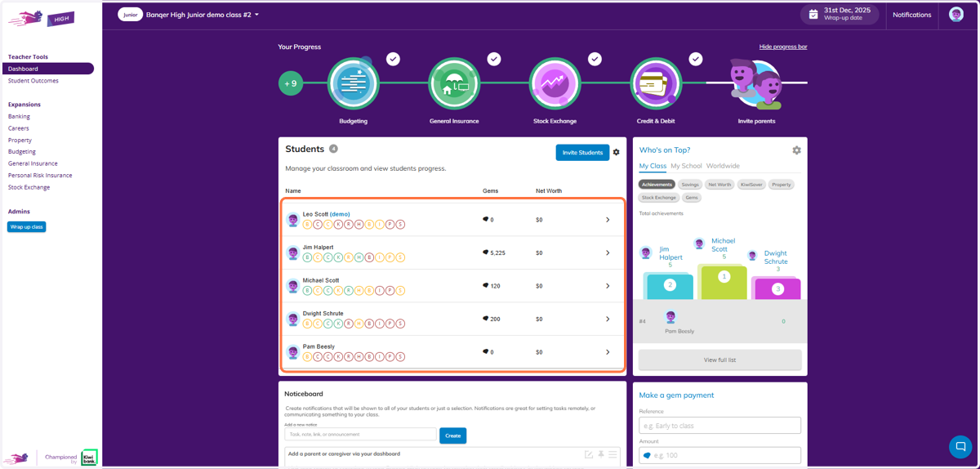Open the class selector dropdown

coord(203,15)
